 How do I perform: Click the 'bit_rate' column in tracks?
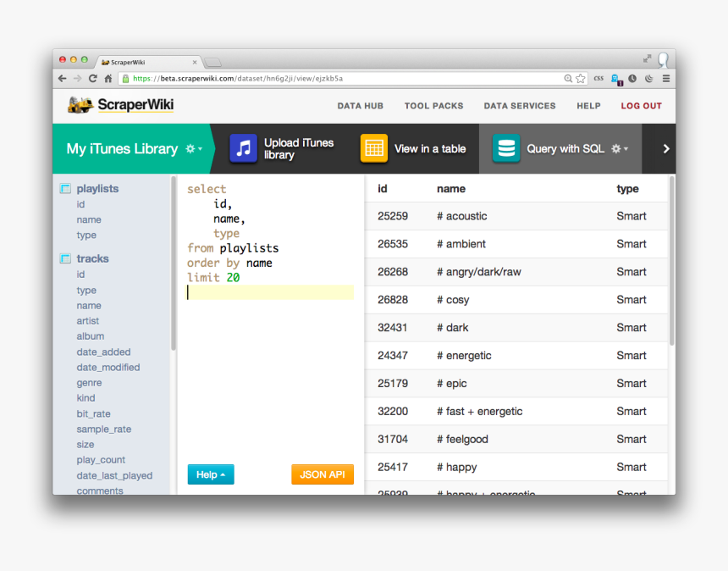pos(93,414)
